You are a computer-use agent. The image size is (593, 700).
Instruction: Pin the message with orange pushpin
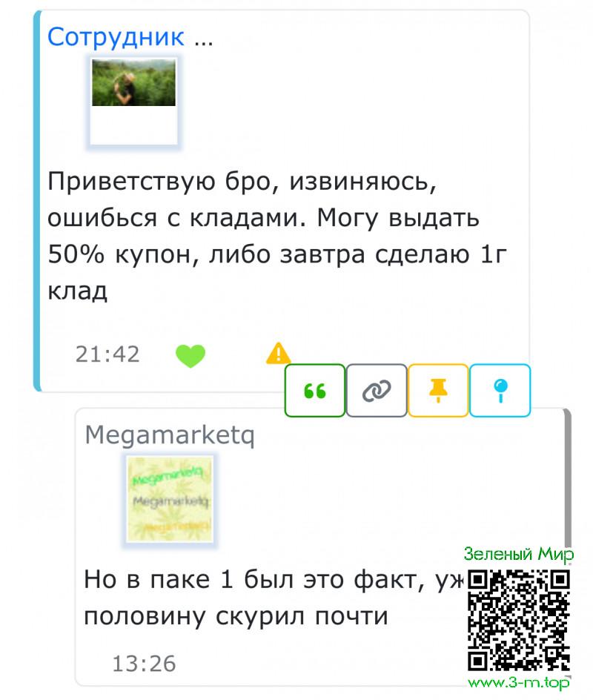tap(438, 391)
